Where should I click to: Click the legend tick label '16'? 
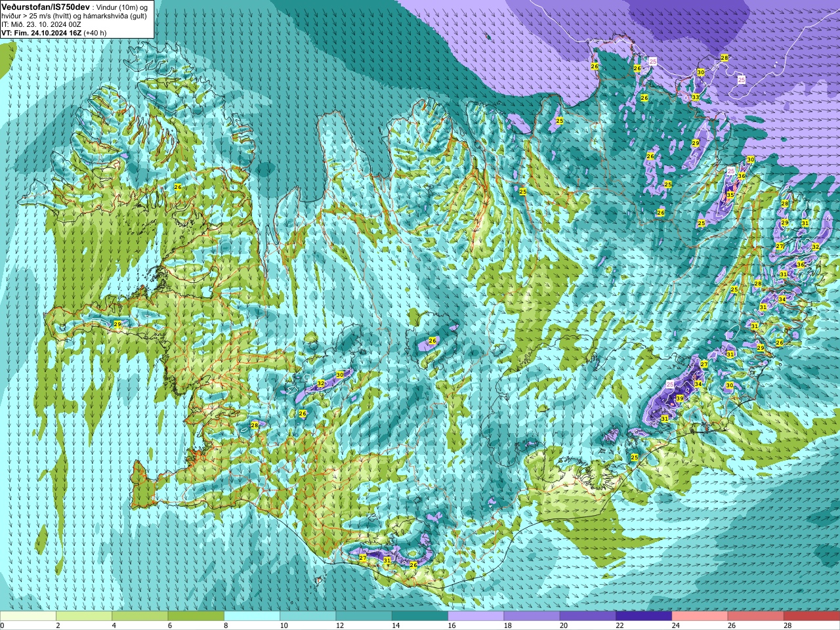(x=451, y=625)
